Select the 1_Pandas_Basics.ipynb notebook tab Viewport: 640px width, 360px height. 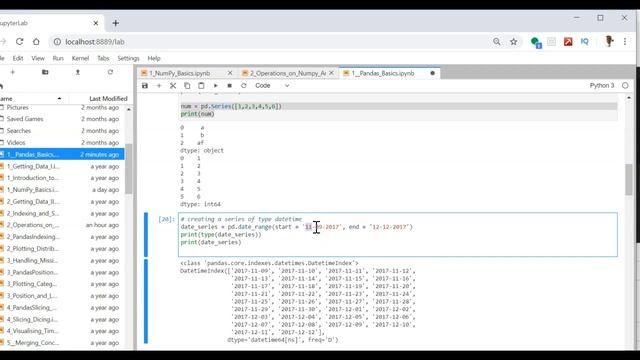383,73
